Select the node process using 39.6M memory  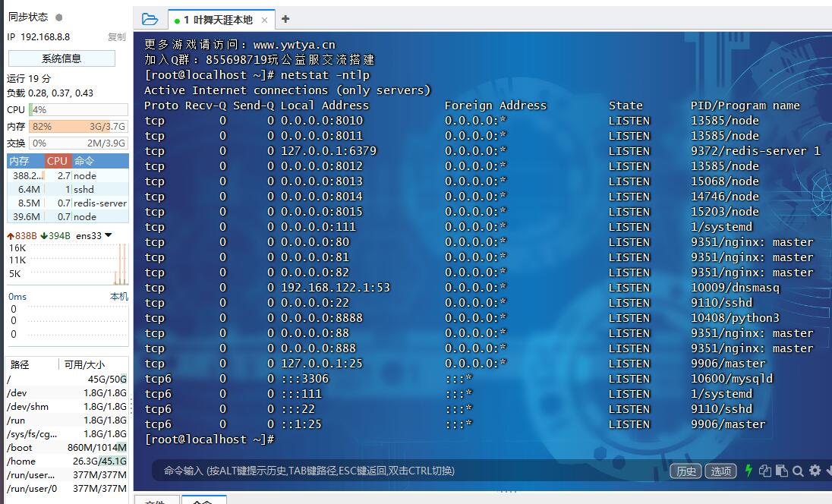[x=68, y=217]
